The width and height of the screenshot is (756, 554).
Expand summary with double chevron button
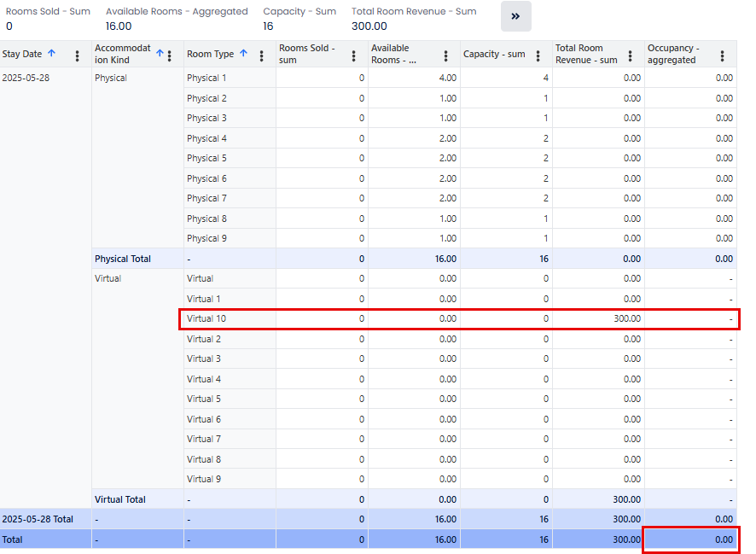coord(515,16)
